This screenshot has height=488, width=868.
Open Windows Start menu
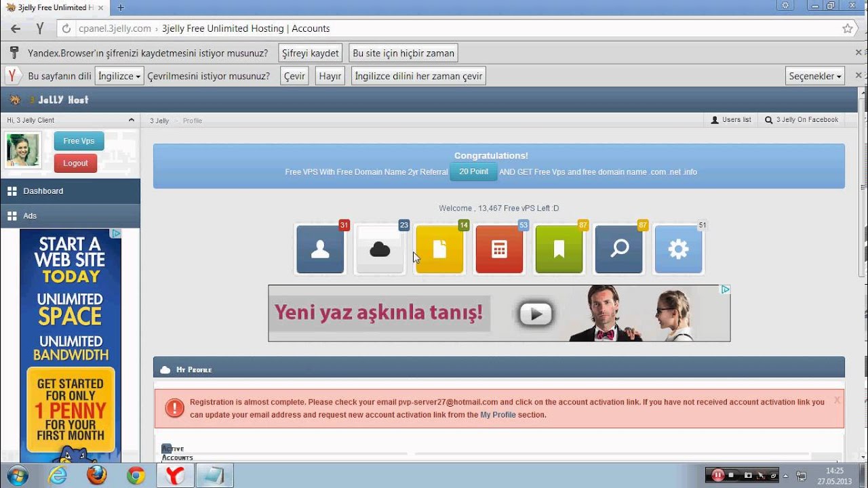[x=18, y=475]
